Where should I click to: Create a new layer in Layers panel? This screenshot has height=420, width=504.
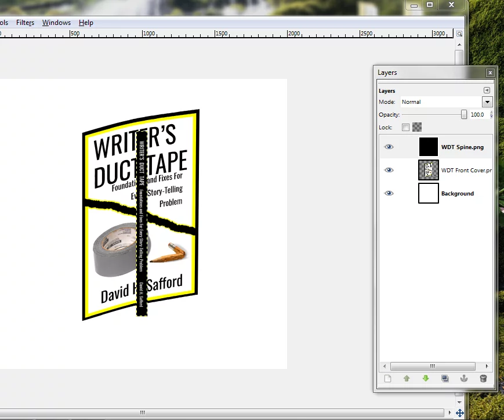point(388,379)
